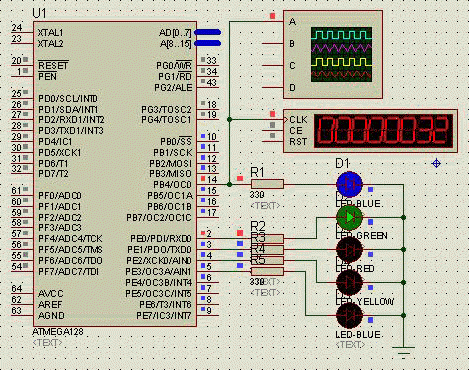Select the LED-RED component
This screenshot has height=370, width=469.
(349, 249)
